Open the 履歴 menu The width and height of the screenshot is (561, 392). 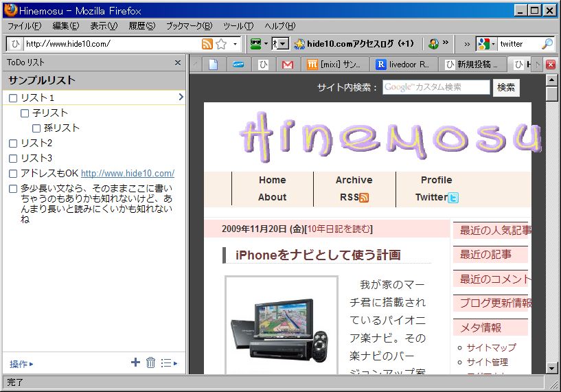[142, 26]
